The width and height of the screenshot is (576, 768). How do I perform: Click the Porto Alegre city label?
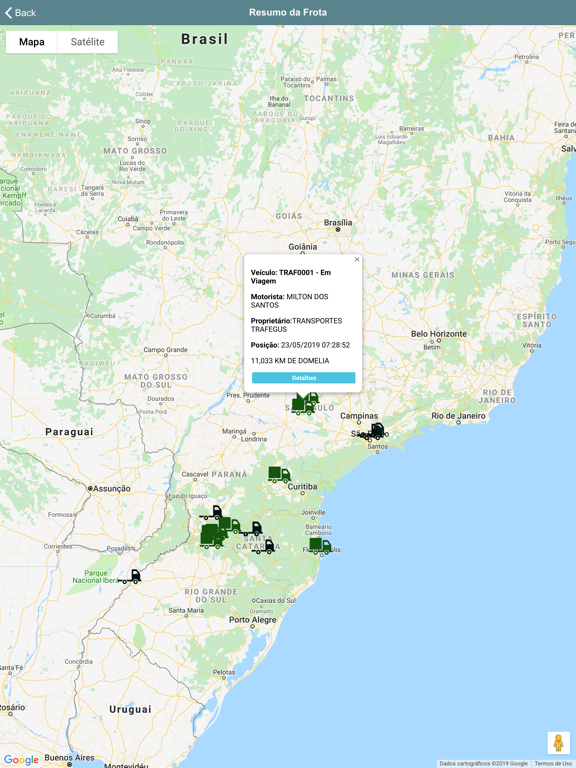pyautogui.click(x=253, y=620)
